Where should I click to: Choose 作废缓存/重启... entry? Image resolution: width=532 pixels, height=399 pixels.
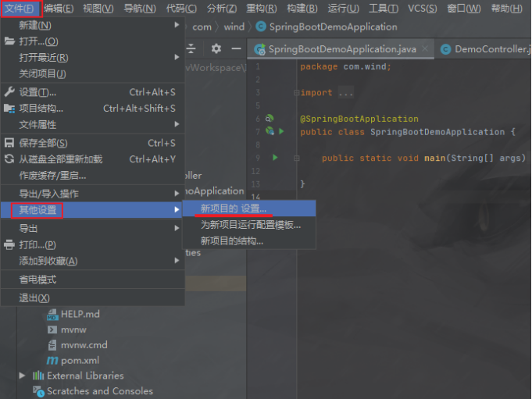[x=93, y=176]
